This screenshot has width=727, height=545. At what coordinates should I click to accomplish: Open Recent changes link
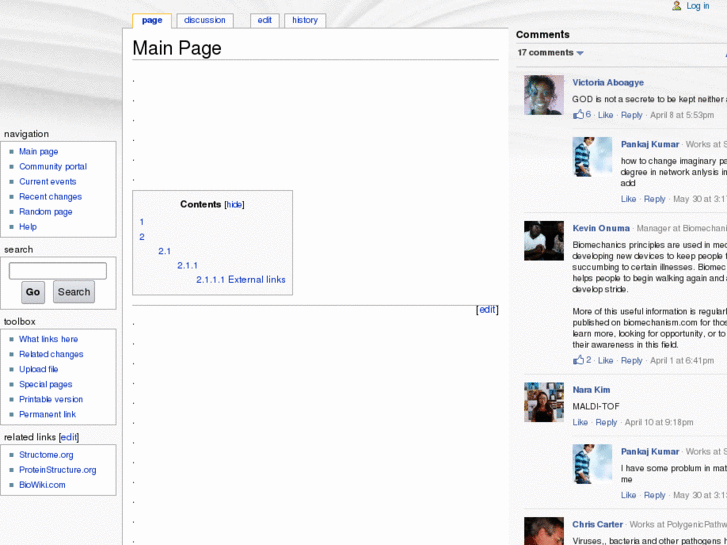50,197
